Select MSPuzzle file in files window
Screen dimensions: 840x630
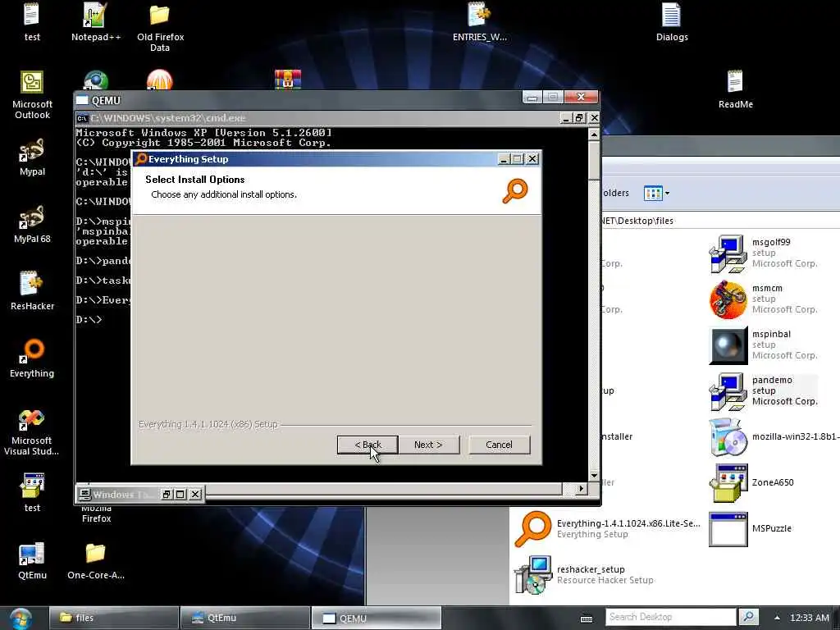tap(751, 529)
